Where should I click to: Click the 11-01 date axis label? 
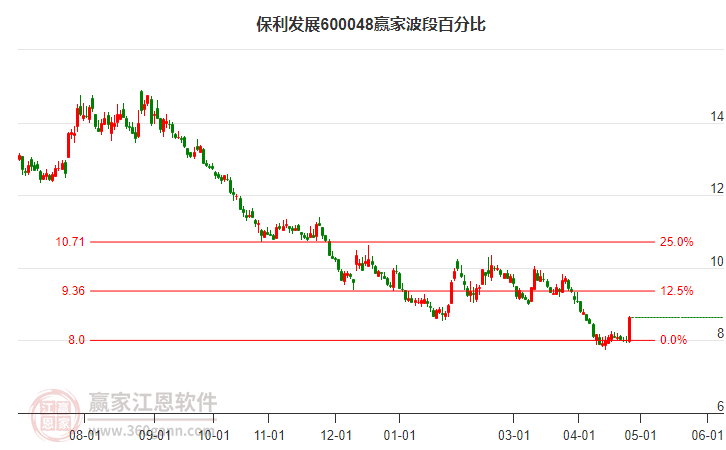[269, 435]
